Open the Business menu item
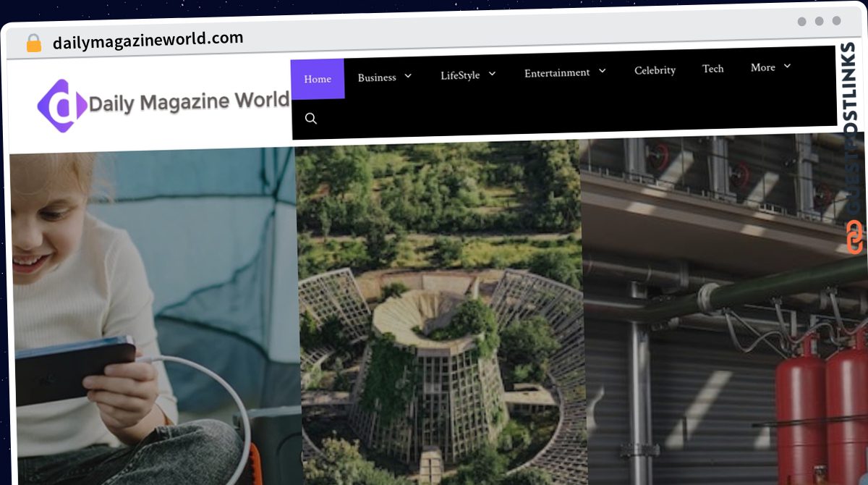 point(377,77)
